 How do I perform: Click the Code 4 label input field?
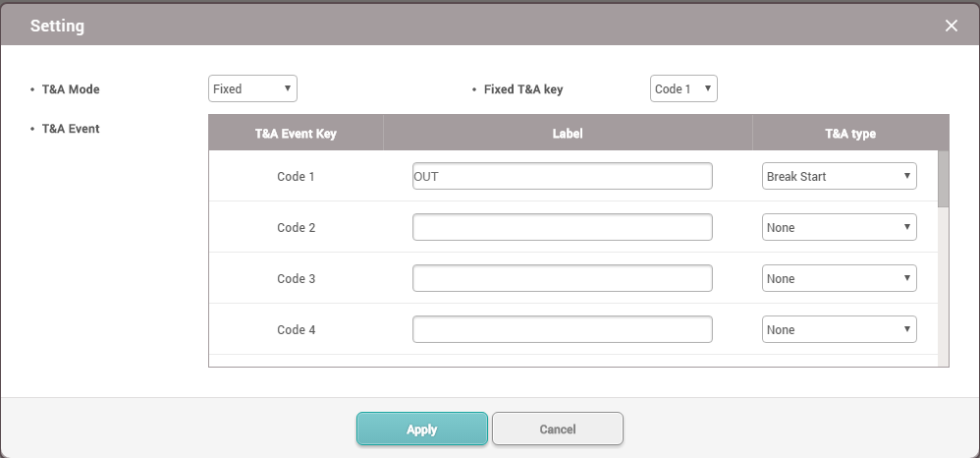(562, 330)
